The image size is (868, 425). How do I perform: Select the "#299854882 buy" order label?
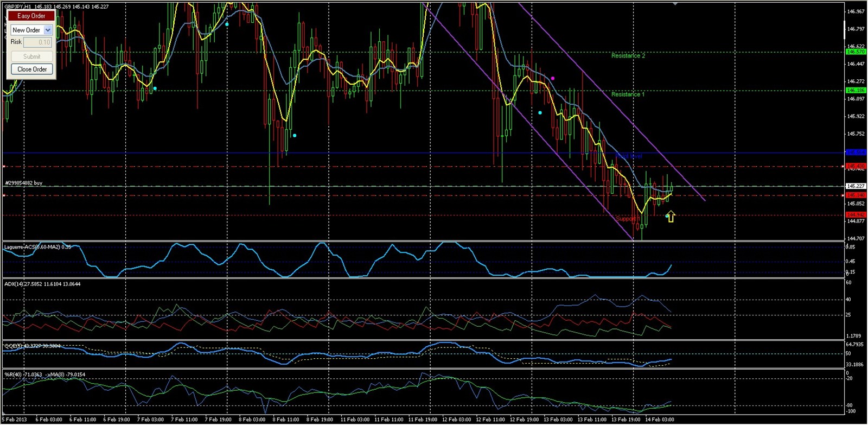24,183
